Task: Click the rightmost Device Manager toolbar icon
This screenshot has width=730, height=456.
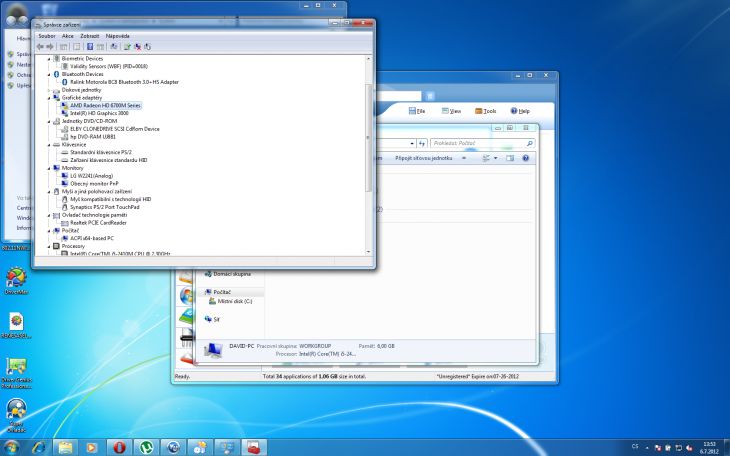Action: point(148,47)
